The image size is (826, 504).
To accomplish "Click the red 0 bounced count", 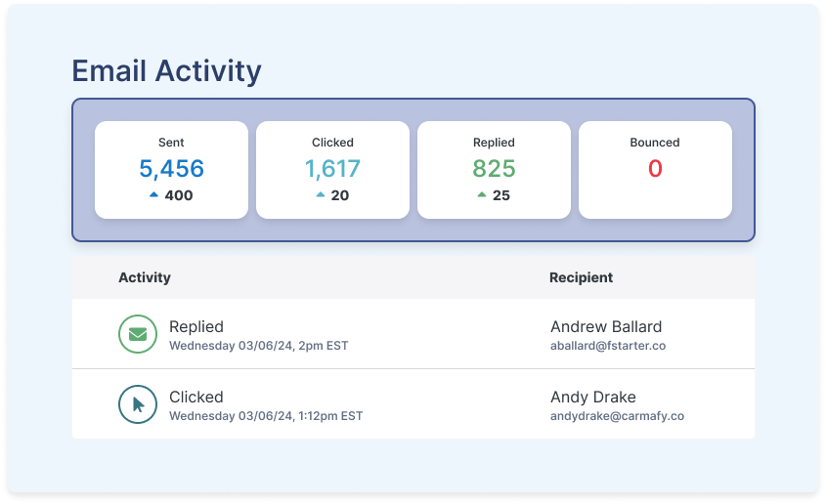I will (655, 168).
